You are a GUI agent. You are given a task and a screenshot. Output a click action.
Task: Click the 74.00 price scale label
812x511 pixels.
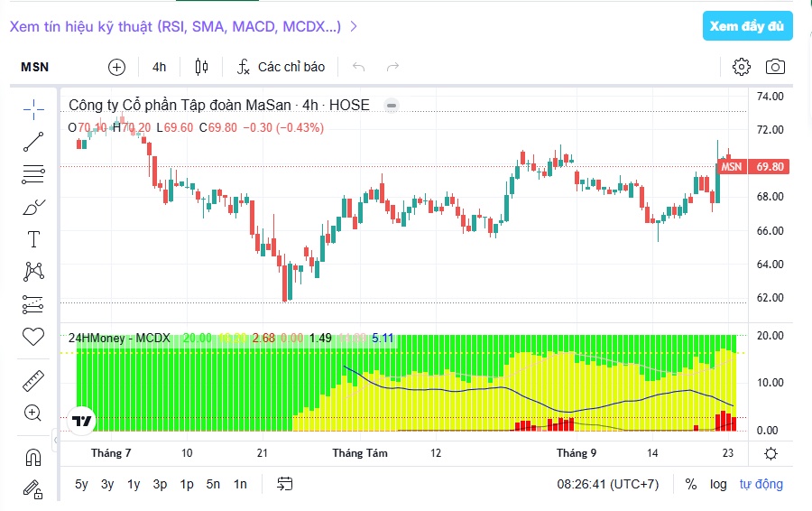tap(770, 97)
